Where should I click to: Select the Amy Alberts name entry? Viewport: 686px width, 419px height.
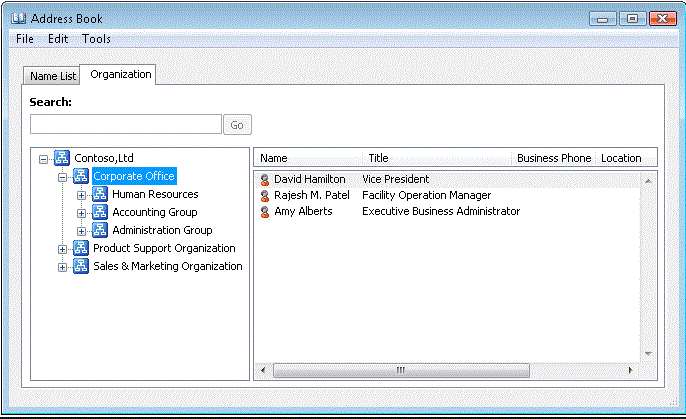pos(303,211)
